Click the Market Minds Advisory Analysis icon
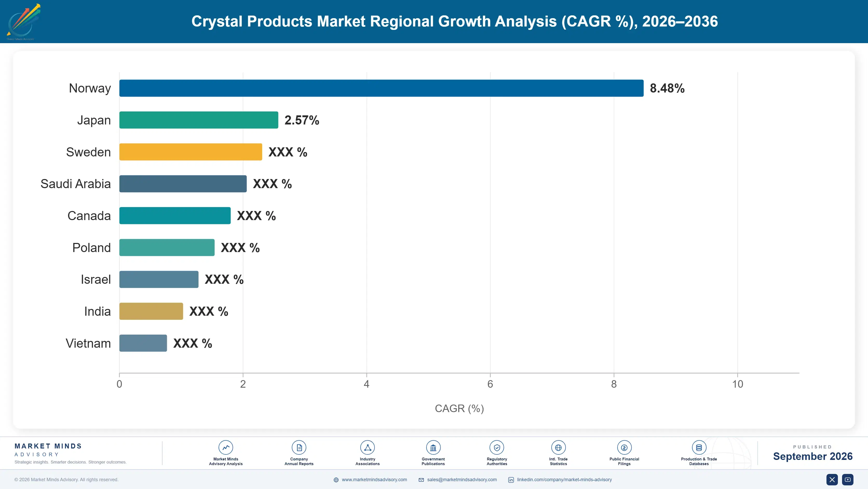Viewport: 868px width, 489px height. (x=226, y=447)
